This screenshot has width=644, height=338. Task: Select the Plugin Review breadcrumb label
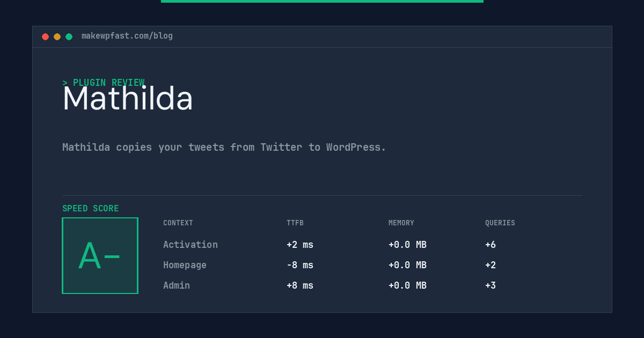[x=104, y=83]
